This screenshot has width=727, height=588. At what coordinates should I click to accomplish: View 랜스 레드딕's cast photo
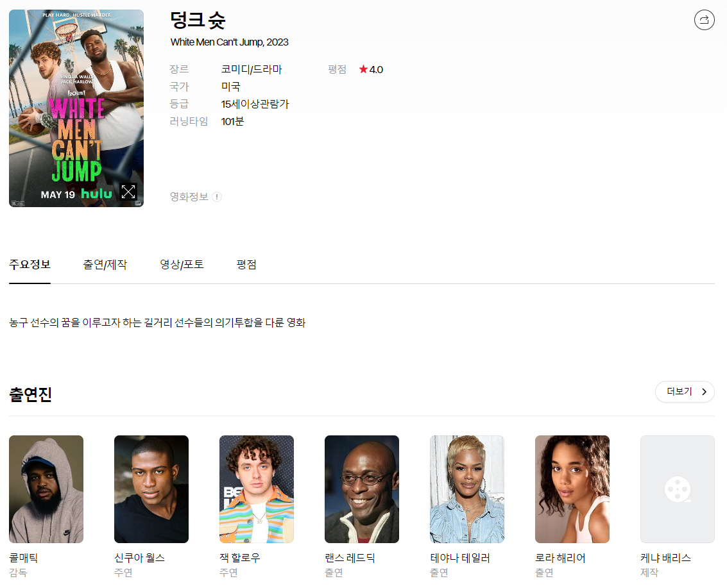pyautogui.click(x=362, y=489)
